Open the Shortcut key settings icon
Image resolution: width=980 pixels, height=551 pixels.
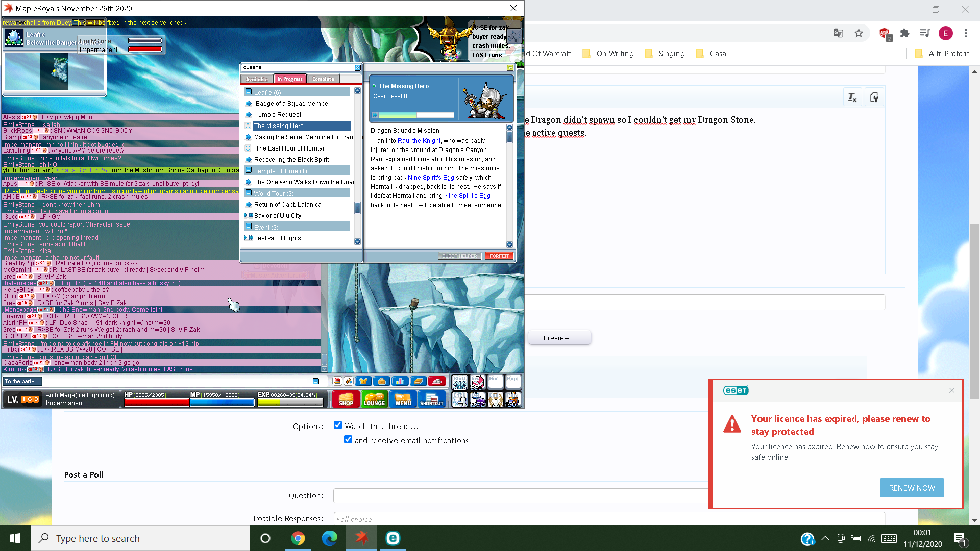click(431, 399)
